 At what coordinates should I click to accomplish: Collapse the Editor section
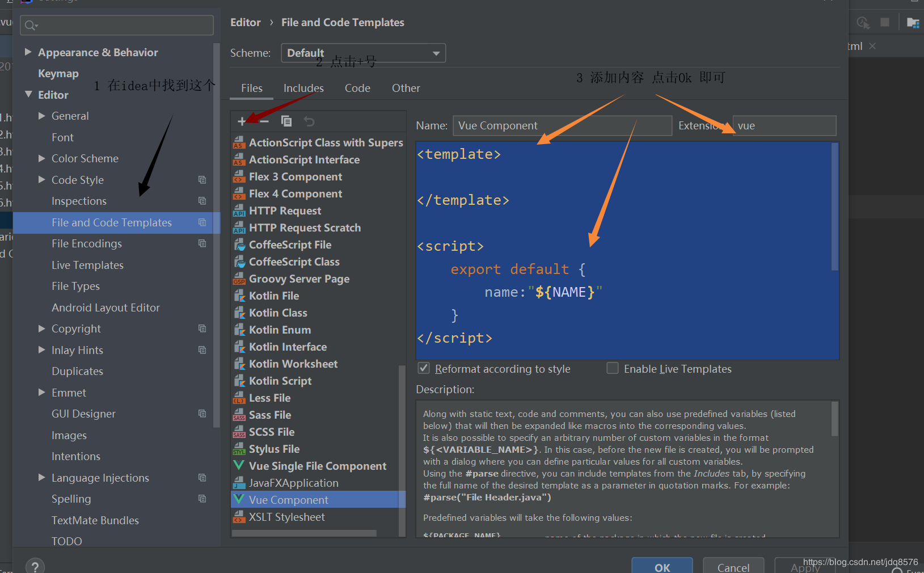28,94
